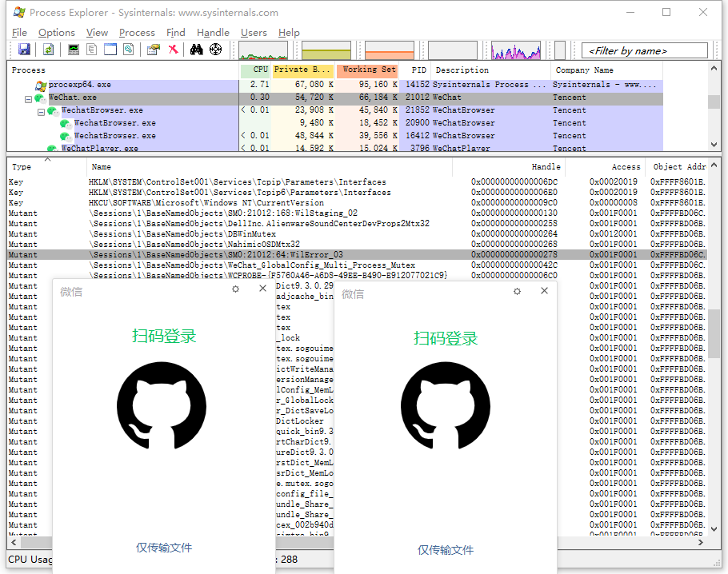Open the System Information graphs

[x=71, y=50]
